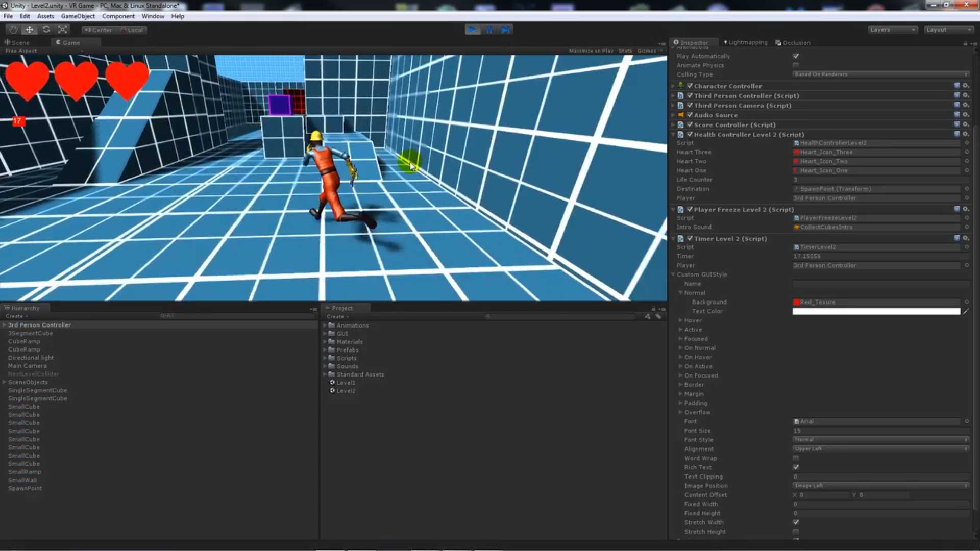
Task: Click search-by-label icon in Project panel
Action: pos(658,316)
